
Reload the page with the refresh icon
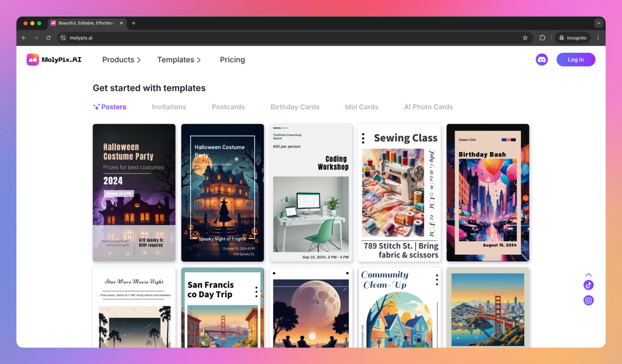[x=48, y=37]
